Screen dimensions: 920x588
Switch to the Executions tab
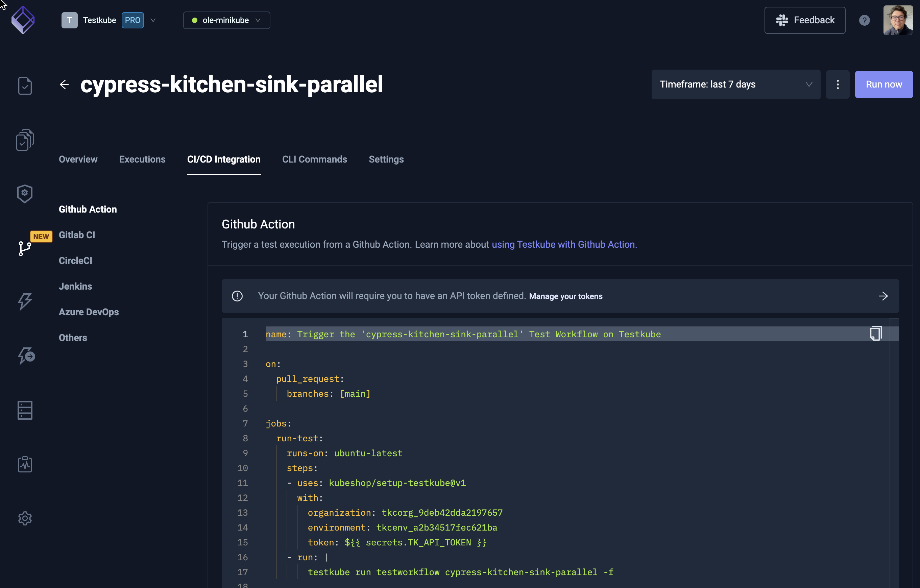pyautogui.click(x=142, y=160)
